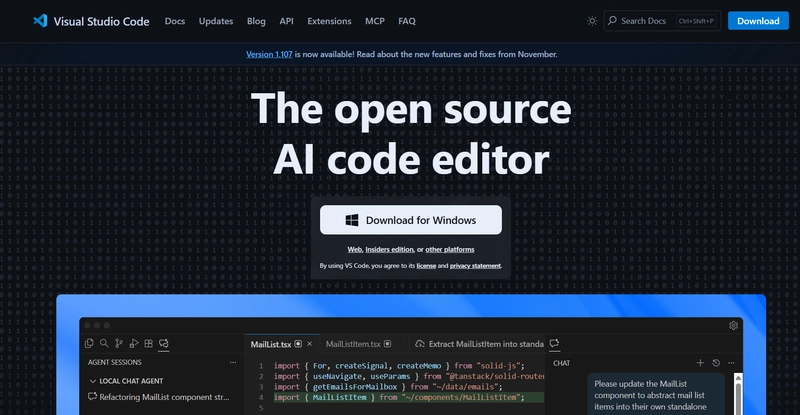Open the Search icon in the editor activity bar
The width and height of the screenshot is (800, 415).
(x=104, y=343)
